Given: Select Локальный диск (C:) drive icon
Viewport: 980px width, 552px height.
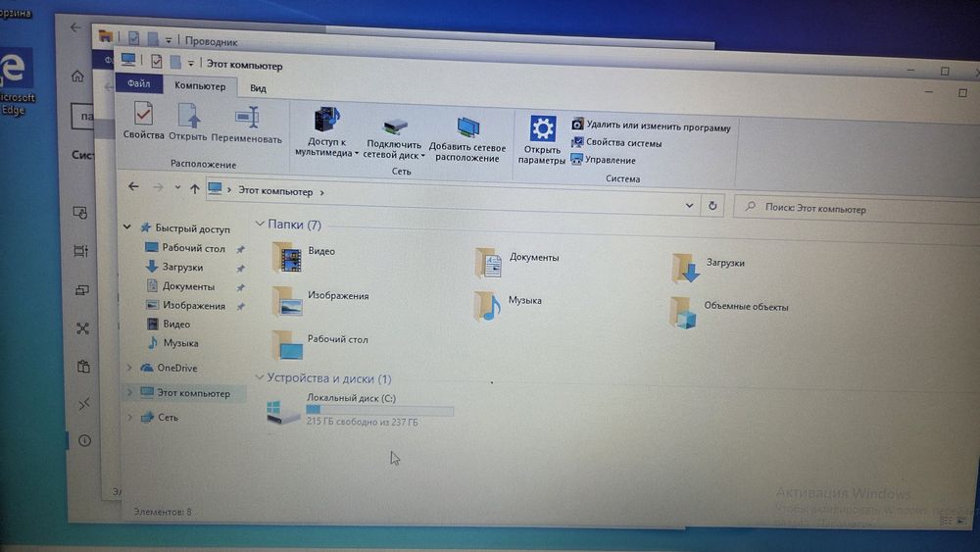Looking at the screenshot, I should 284,412.
